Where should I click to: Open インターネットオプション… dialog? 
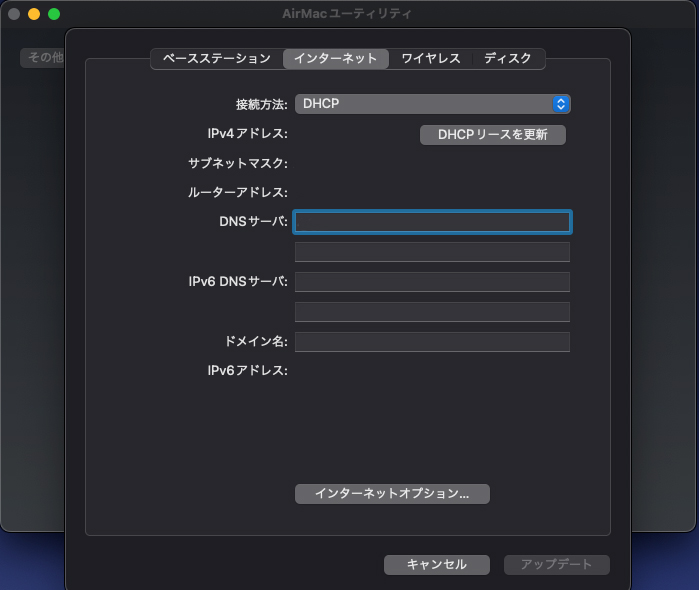(392, 494)
